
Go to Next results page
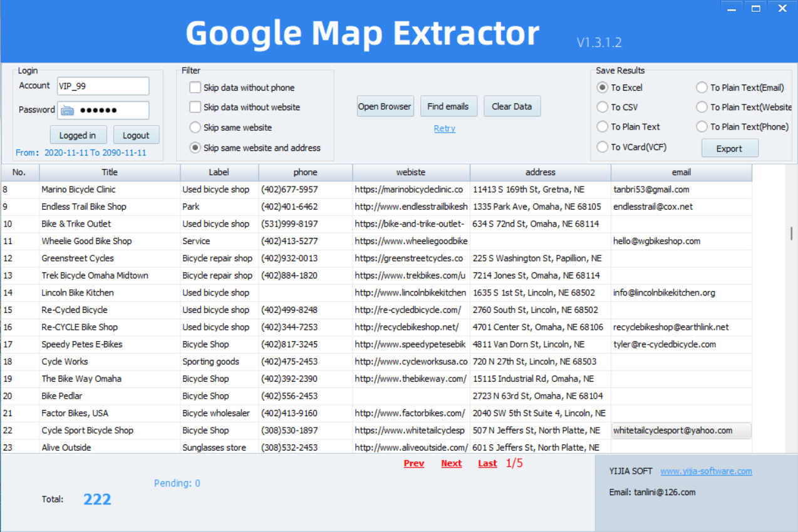click(x=451, y=464)
